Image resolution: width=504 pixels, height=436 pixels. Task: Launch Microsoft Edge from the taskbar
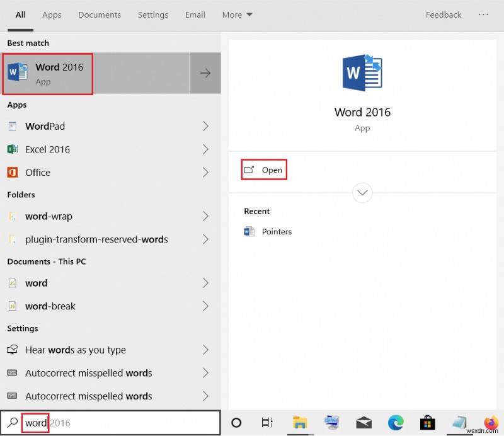click(396, 423)
